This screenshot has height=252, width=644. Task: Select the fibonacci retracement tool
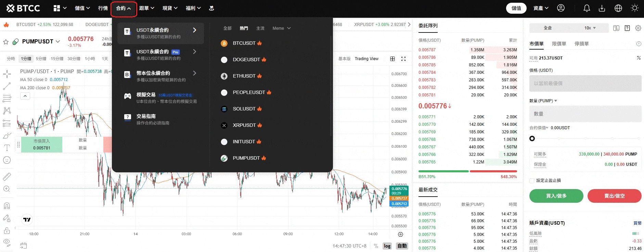click(7, 98)
